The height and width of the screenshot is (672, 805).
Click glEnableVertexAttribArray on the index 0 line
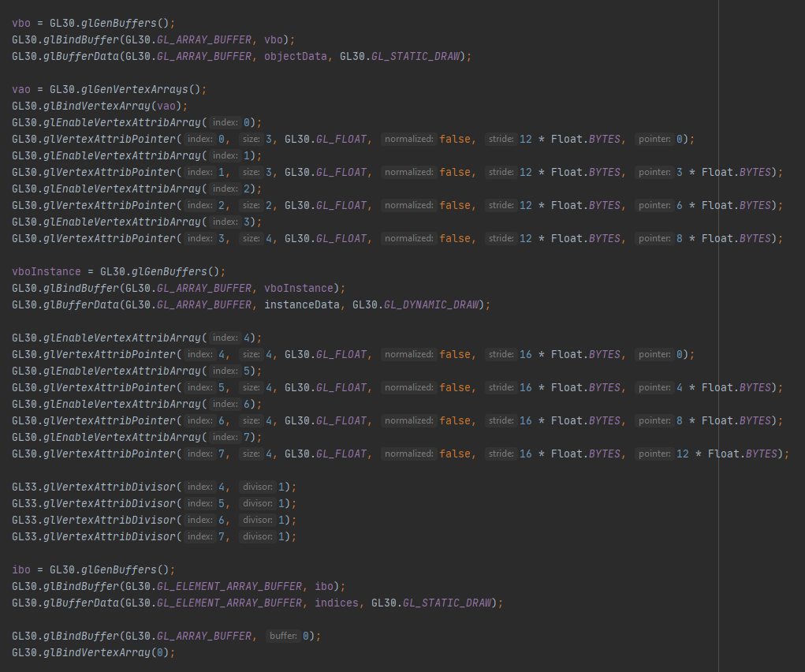122,122
